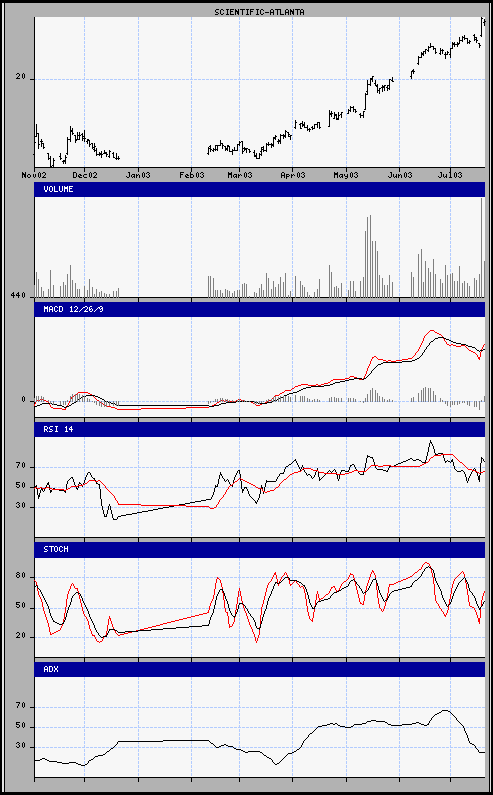
Task: Click the MACD zero axis label
Action: [23, 400]
